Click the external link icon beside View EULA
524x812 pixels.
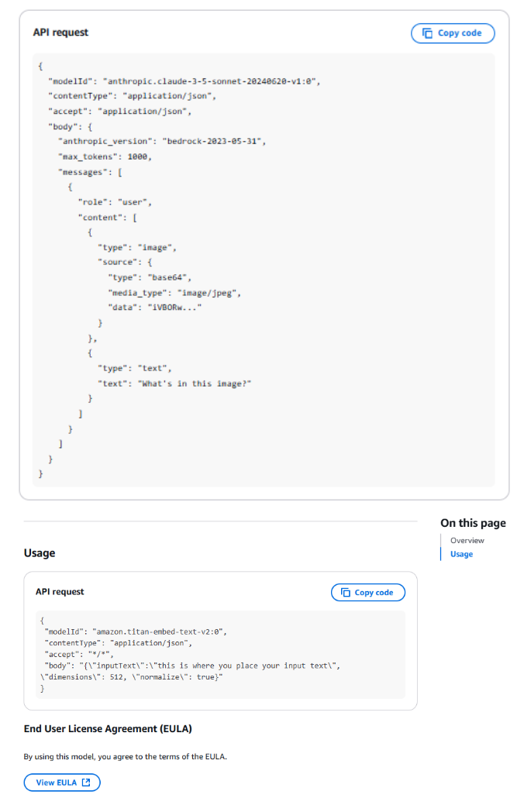click(86, 783)
